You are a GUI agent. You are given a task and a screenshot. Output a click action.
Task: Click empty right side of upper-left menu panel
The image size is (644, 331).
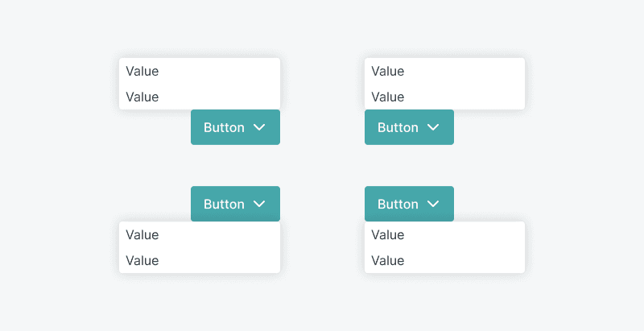tap(242, 84)
